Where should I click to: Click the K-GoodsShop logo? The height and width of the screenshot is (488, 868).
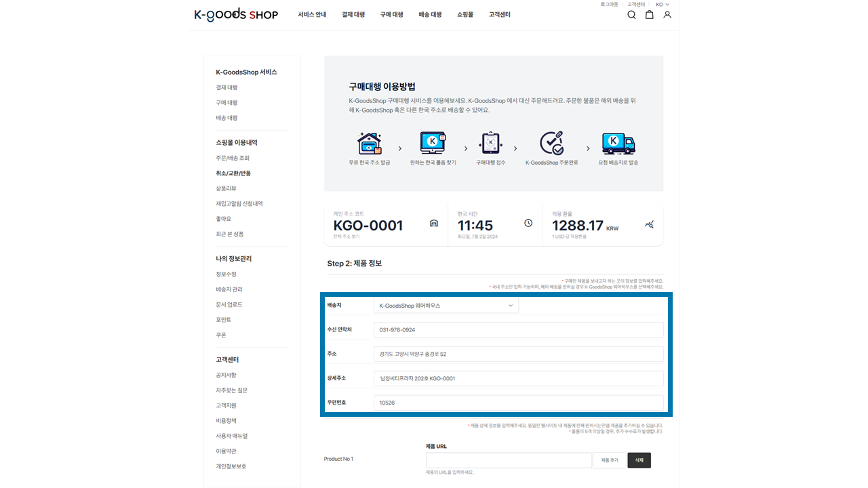[236, 15]
